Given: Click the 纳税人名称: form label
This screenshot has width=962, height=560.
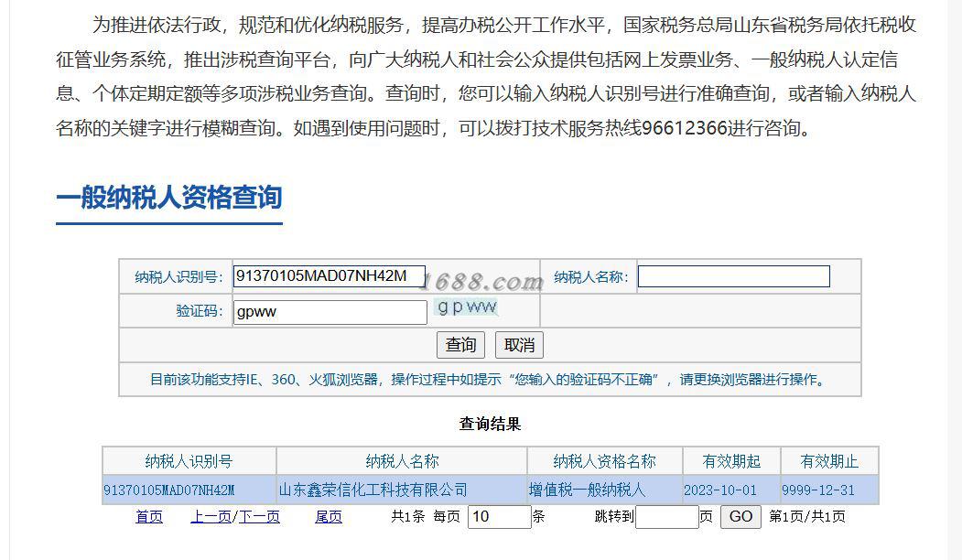Looking at the screenshot, I should (x=591, y=277).
